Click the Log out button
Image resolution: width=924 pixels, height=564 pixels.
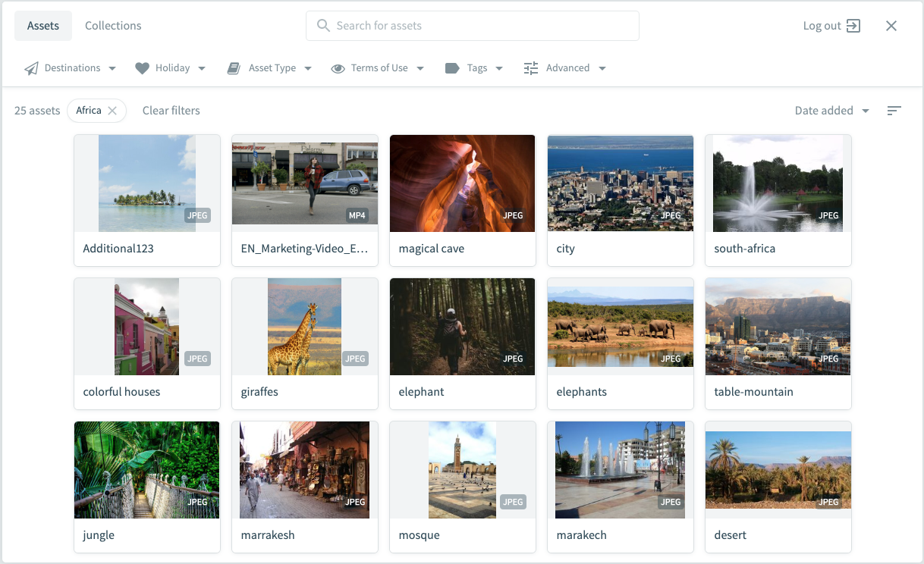tap(831, 26)
